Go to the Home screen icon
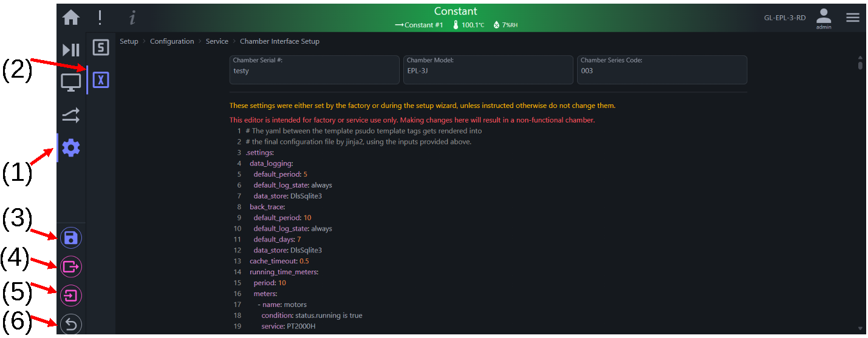The height and width of the screenshot is (338, 868). 71,18
